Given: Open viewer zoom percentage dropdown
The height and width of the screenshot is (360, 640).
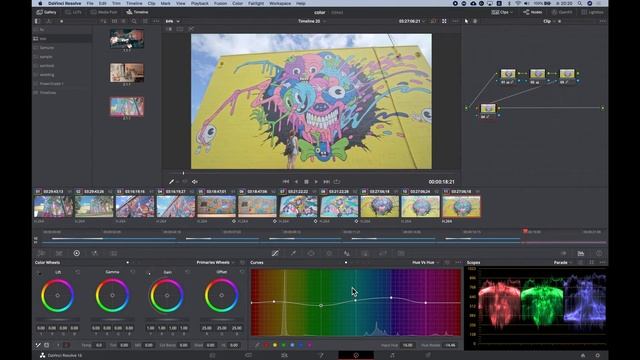Looking at the screenshot, I should 173,21.
